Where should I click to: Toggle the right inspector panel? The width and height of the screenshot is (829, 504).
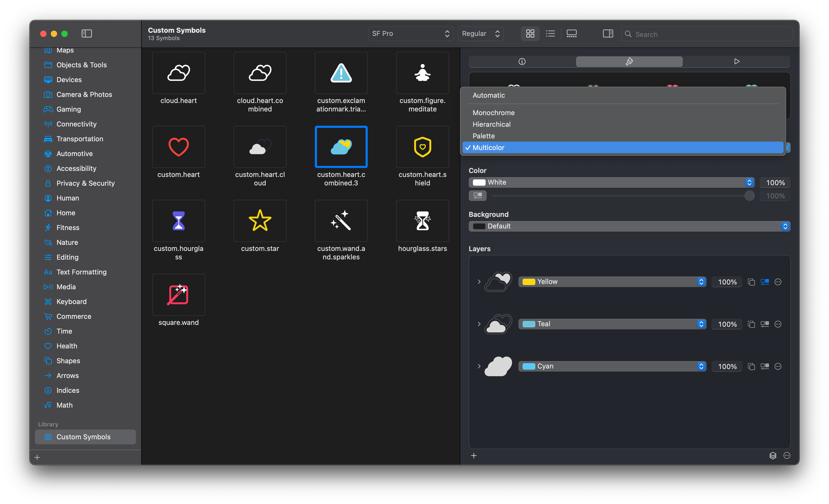pyautogui.click(x=608, y=33)
